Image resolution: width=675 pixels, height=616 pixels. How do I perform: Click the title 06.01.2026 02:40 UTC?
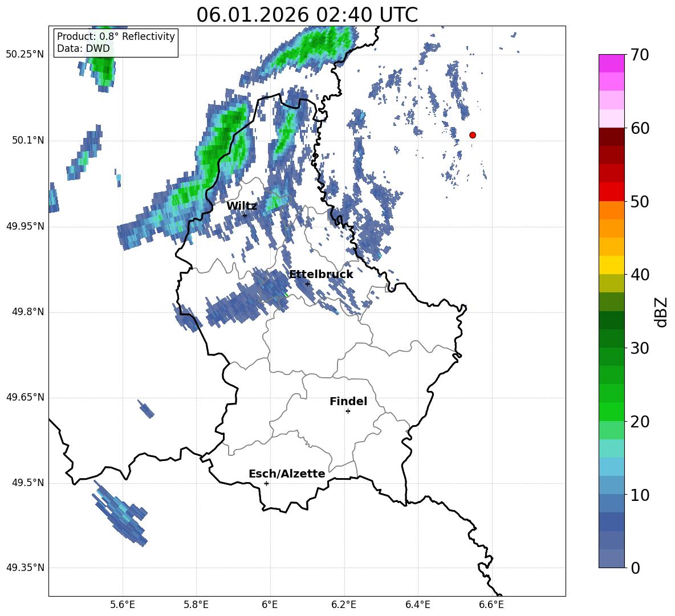(307, 15)
